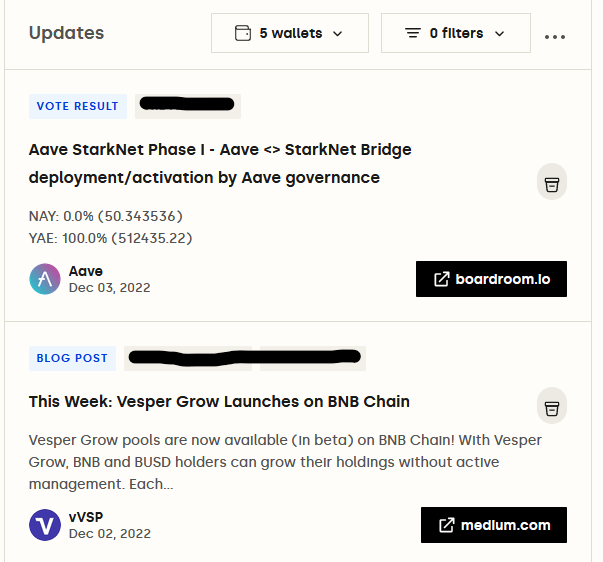Select the VOTE RESULT tag
This screenshot has width=603, height=562.
click(78, 106)
